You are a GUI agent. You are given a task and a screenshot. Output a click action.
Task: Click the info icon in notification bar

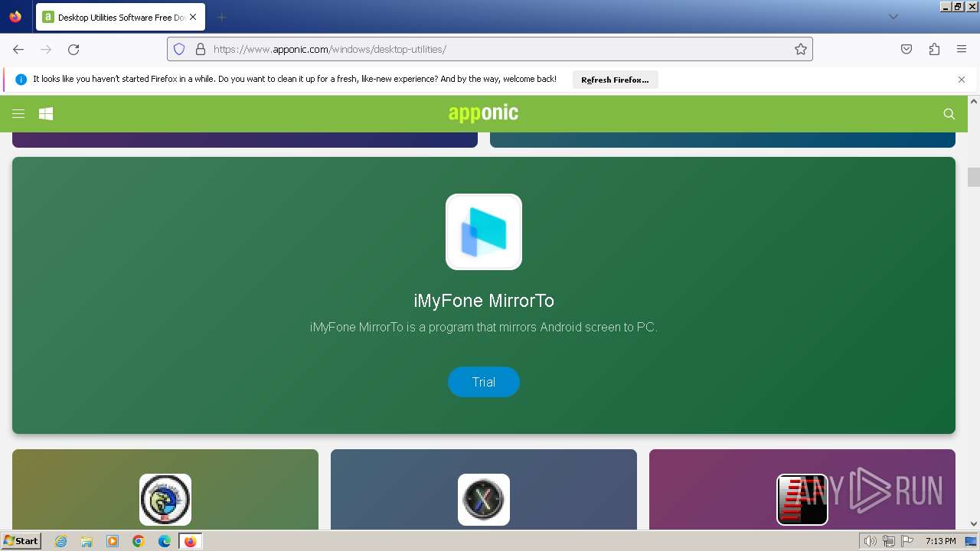pos(21,80)
